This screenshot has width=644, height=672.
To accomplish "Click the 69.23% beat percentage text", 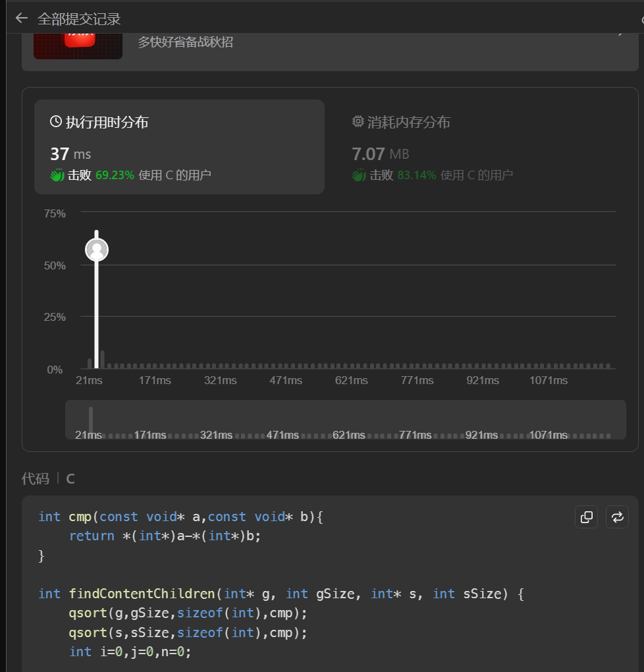I will [x=115, y=175].
